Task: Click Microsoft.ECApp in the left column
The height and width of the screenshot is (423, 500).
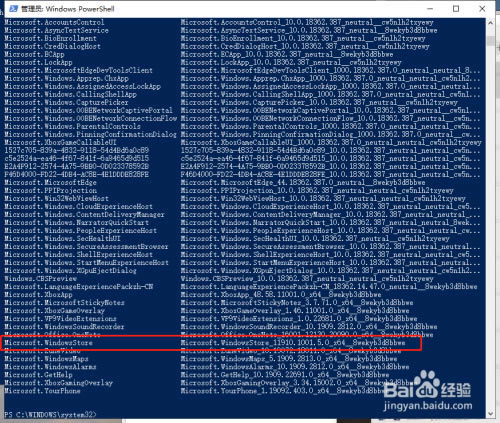Action: (34, 54)
